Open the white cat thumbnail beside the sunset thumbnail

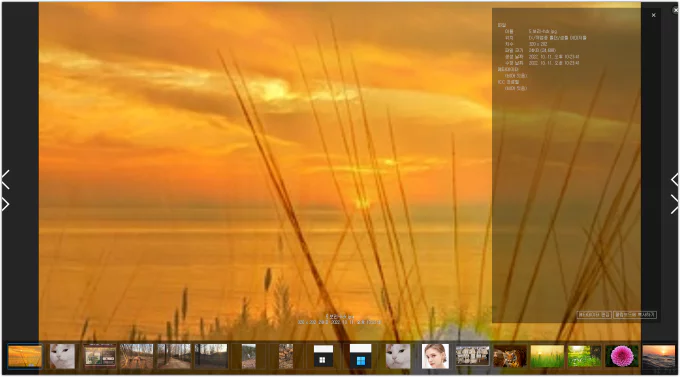[62, 356]
